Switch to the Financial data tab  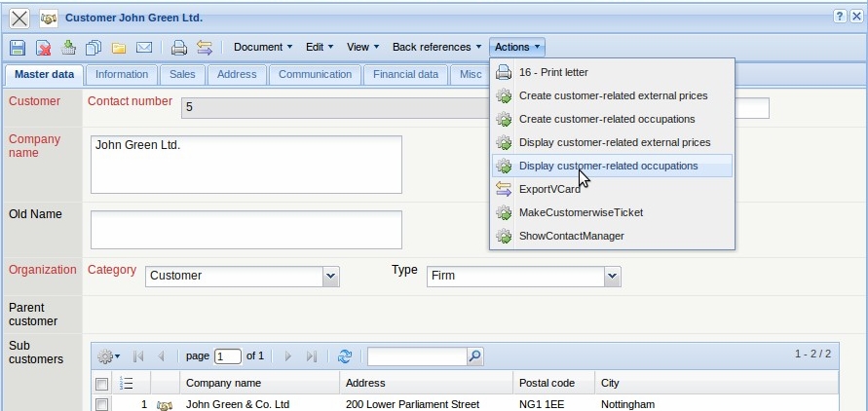[405, 74]
